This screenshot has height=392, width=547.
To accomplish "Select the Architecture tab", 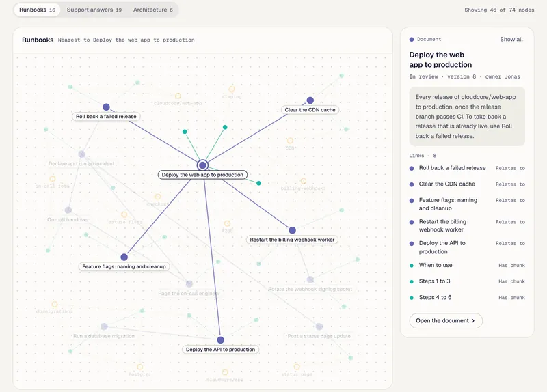I will click(152, 10).
